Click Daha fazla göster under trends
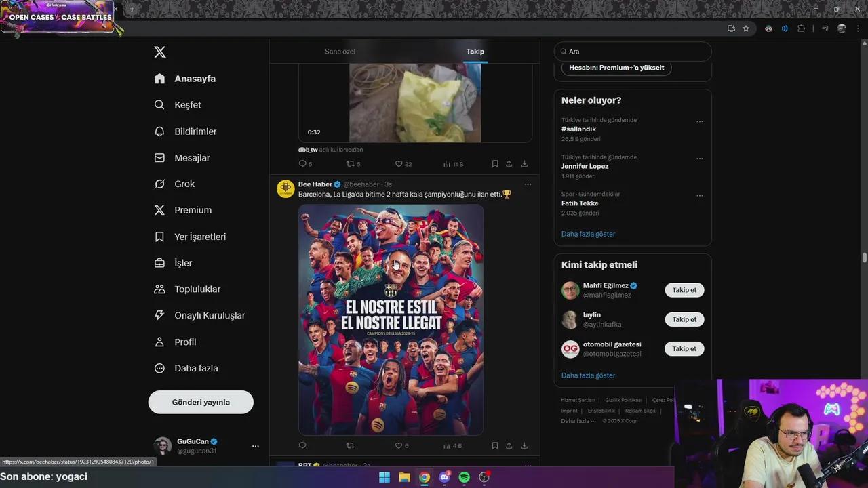Viewport: 868px width, 488px height. coord(588,234)
